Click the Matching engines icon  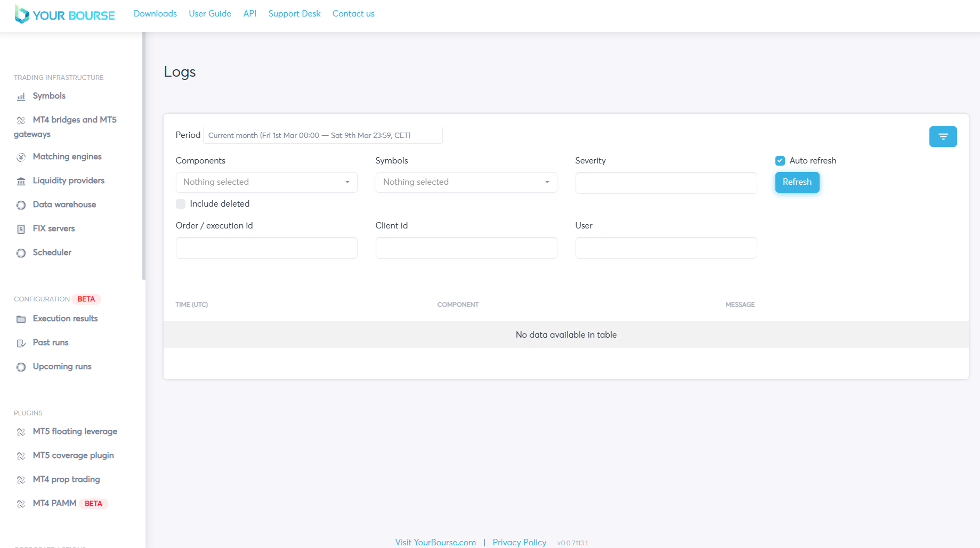pyautogui.click(x=21, y=157)
